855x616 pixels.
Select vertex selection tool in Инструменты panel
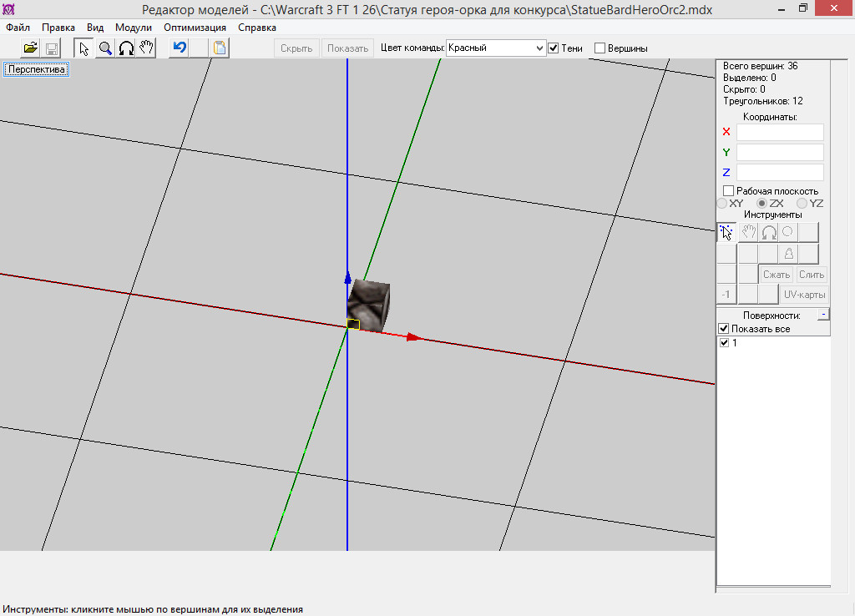tap(726, 233)
